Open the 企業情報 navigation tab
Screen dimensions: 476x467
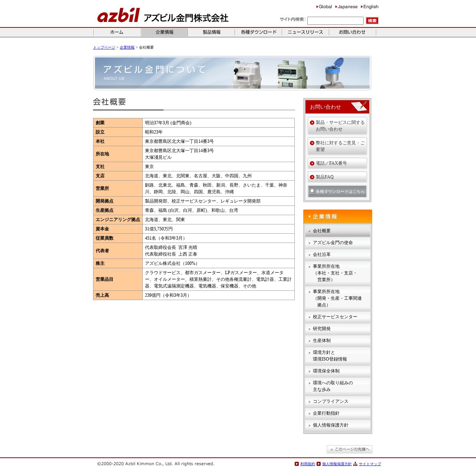pyautogui.click(x=164, y=32)
